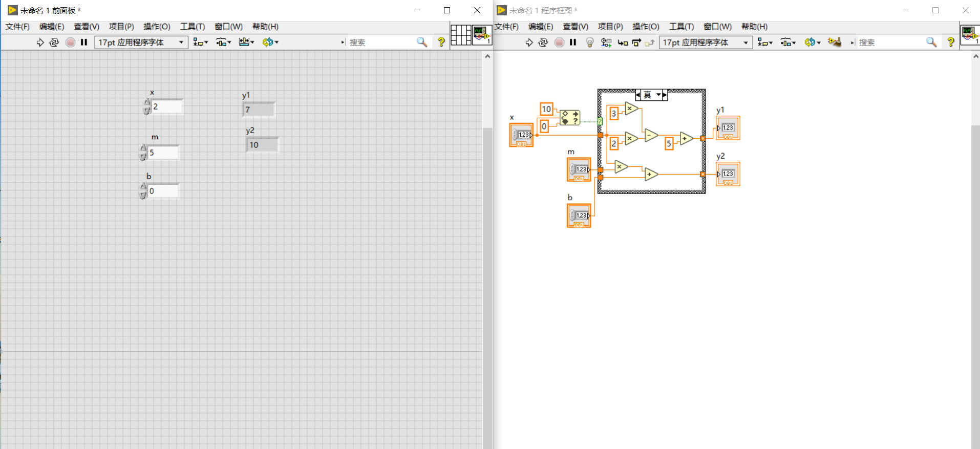The height and width of the screenshot is (449, 980).
Task: Open 工具(T) menu in block diagram
Action: [x=681, y=27]
